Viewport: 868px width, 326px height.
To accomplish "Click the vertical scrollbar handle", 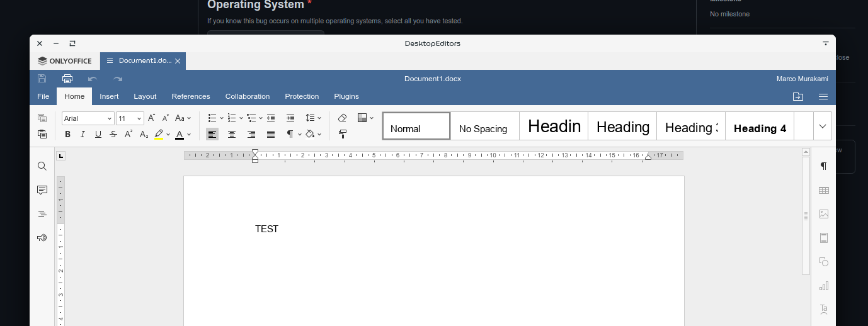I will [806, 216].
